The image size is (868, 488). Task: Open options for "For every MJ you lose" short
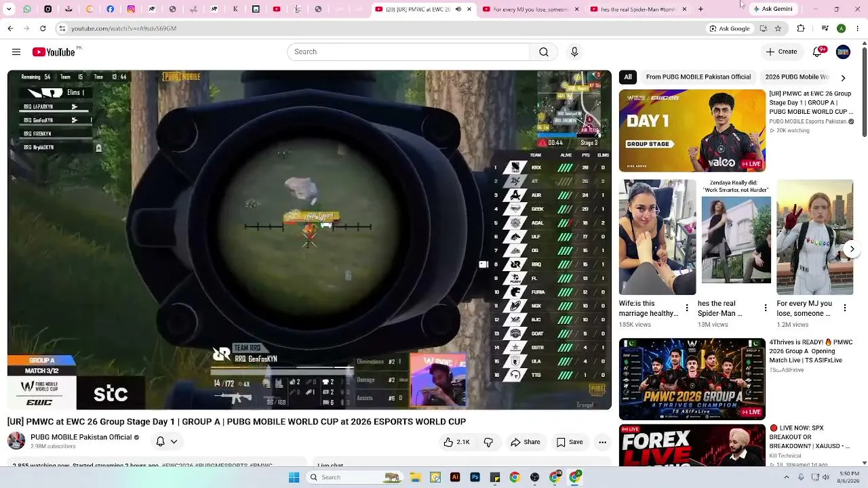coord(845,308)
